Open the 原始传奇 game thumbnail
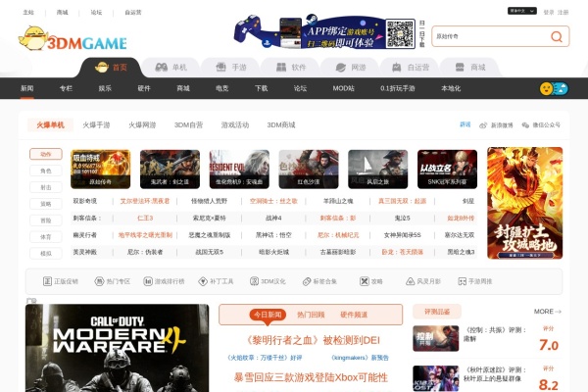Screen dimensions: 588x392 tap(101, 169)
